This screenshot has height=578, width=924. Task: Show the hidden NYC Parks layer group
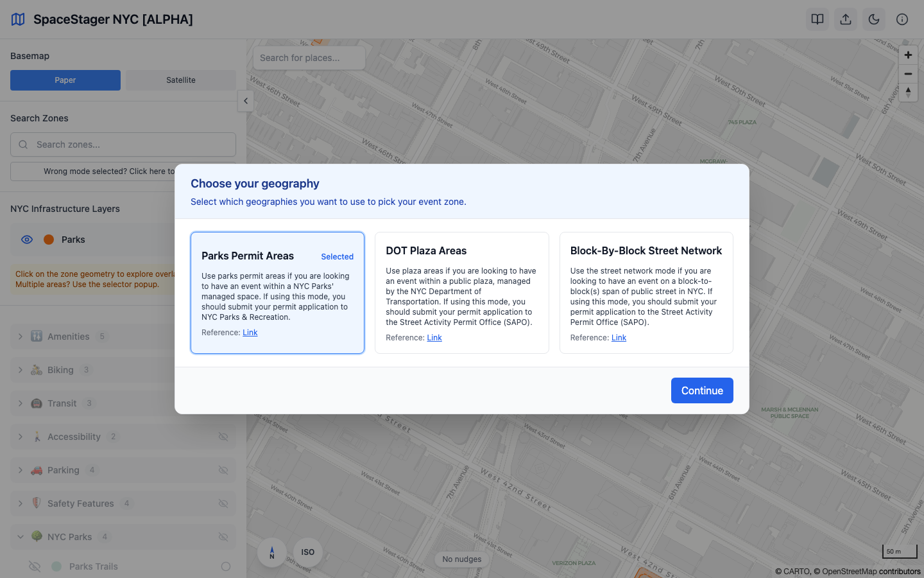(223, 537)
